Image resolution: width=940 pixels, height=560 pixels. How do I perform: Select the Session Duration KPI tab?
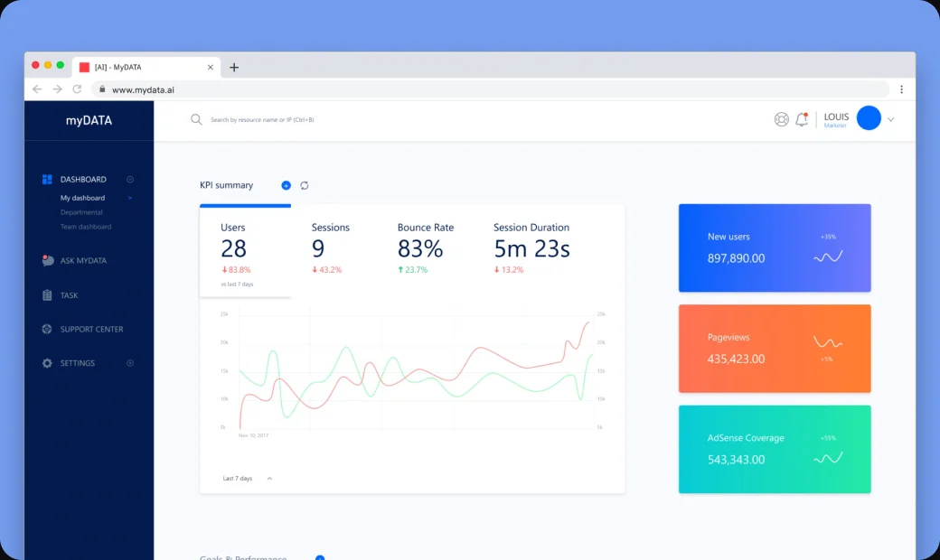click(531, 250)
